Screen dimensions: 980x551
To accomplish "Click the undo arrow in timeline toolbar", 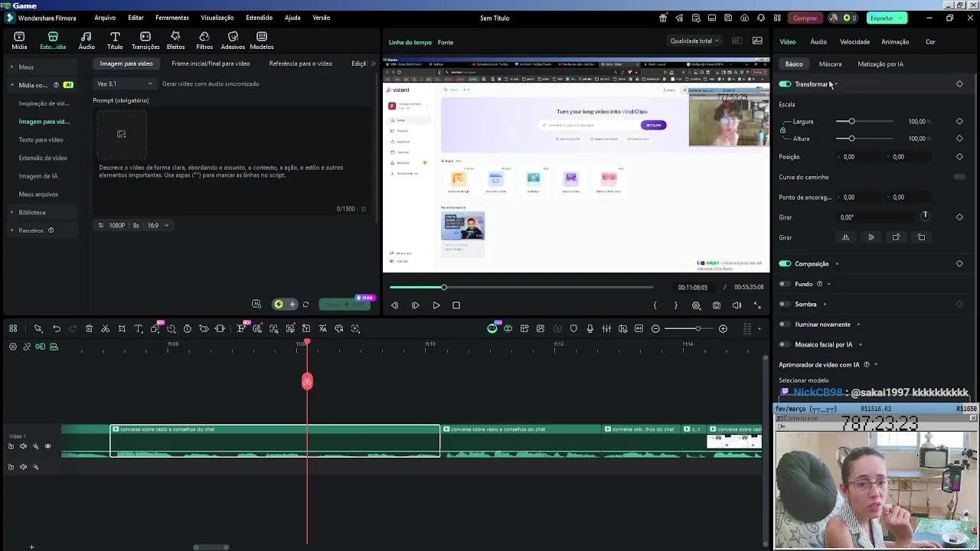I will pos(57,328).
